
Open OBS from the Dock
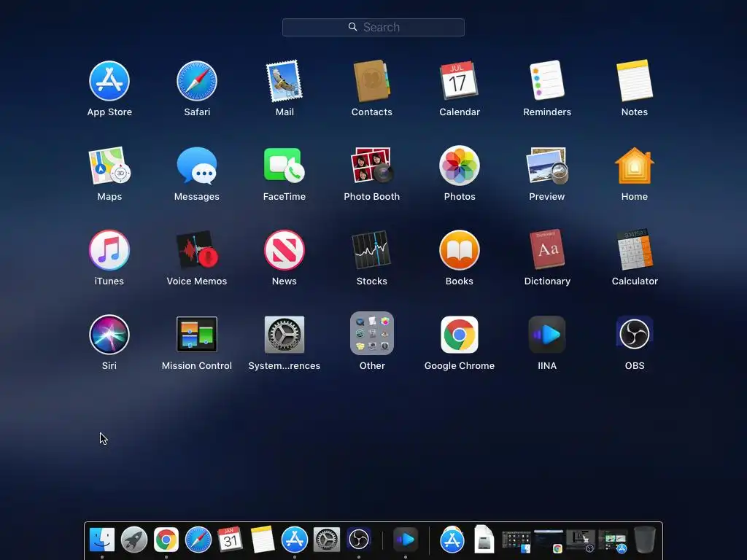click(359, 540)
